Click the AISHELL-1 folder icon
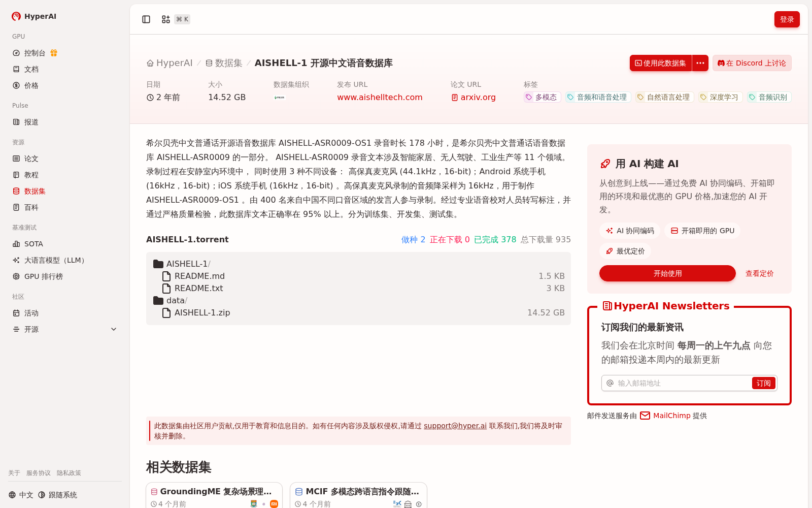 tap(158, 264)
